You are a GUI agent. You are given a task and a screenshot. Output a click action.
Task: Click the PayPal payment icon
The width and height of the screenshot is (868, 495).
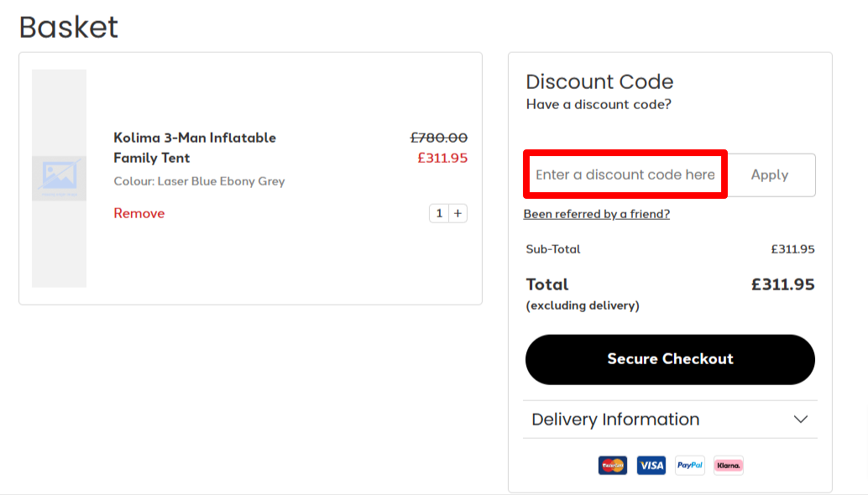point(689,465)
